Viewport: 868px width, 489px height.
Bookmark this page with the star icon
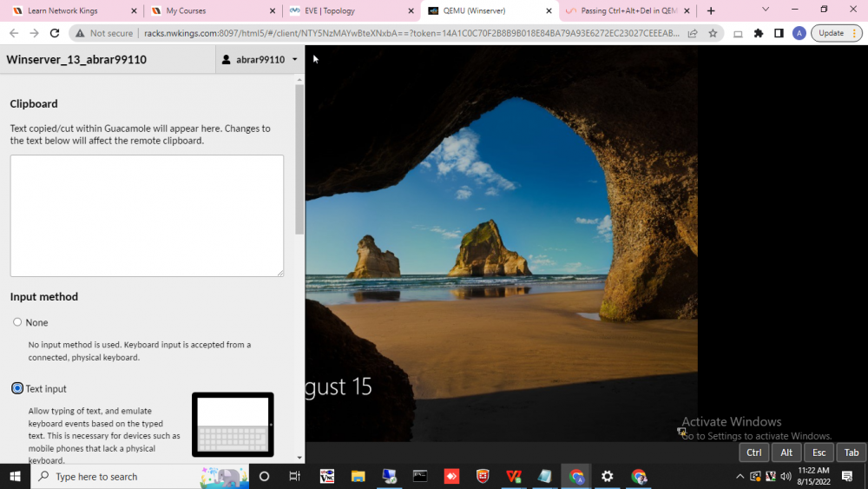713,33
